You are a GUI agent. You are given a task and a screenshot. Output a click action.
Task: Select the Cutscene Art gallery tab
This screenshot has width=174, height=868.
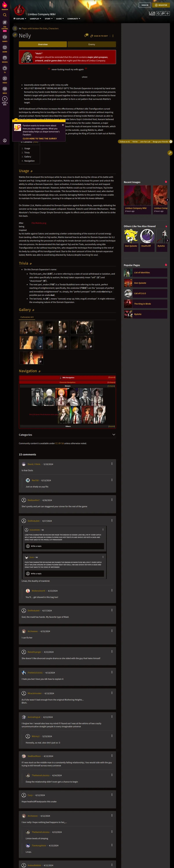[27, 317]
